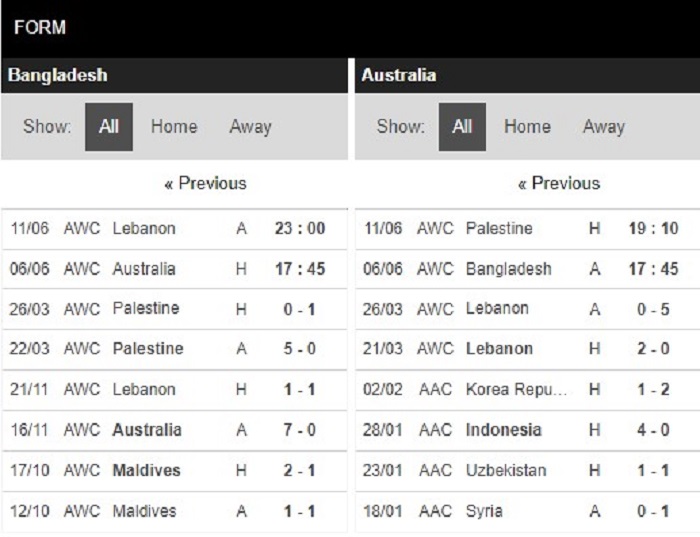700x537 pixels.
Task: Open Uzbekistan 1 - 1 match row
Action: 528,471
